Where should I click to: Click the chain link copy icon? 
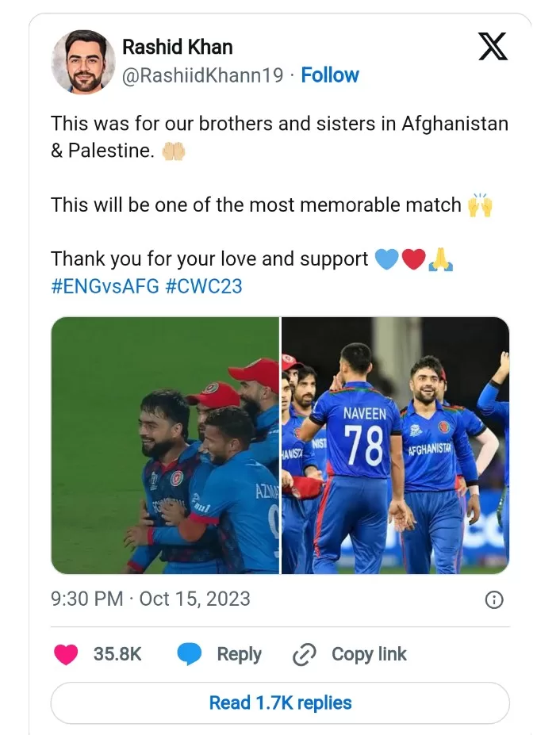[305, 654]
